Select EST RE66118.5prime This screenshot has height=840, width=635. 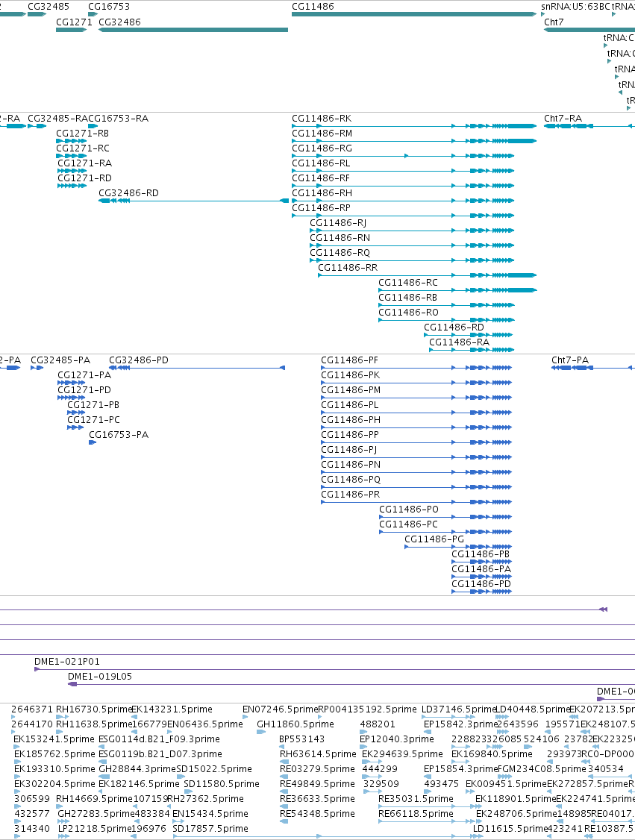pyautogui.click(x=416, y=815)
